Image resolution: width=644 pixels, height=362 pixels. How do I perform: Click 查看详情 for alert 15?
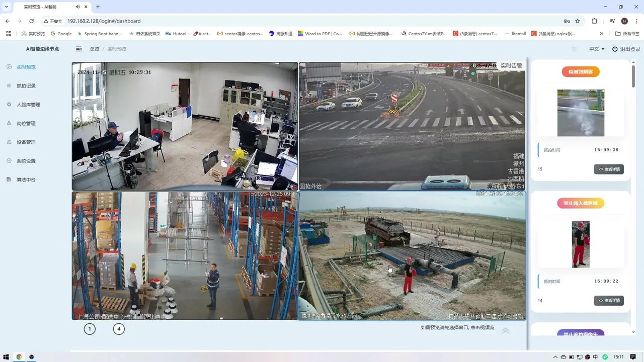[609, 169]
